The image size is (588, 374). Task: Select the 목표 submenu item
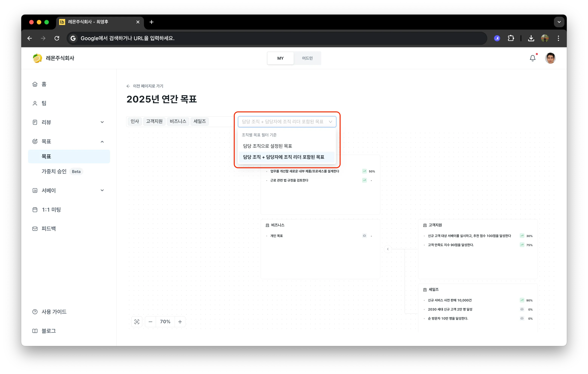coord(69,156)
